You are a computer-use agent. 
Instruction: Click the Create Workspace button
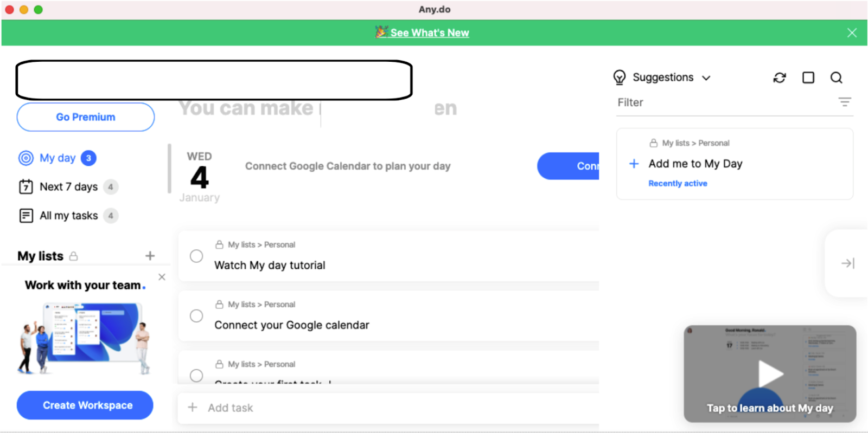85,405
